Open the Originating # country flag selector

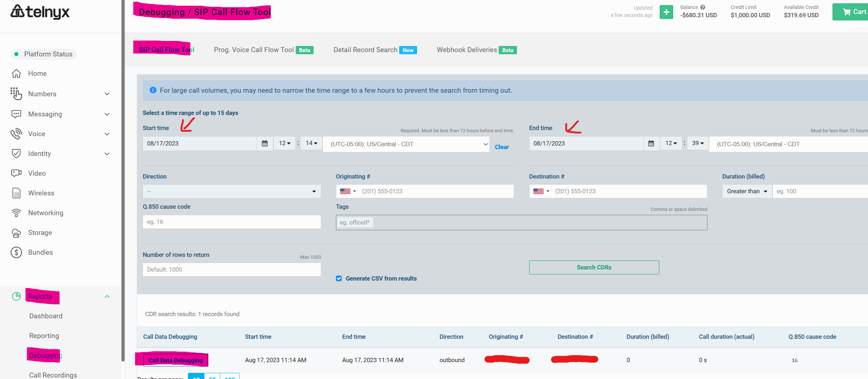pos(348,191)
